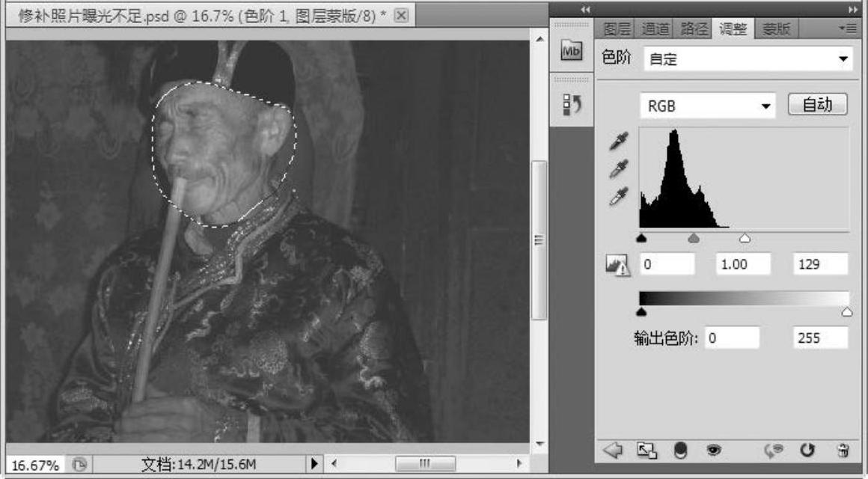Open the levels preset dropdown showing 自定
Viewport: 868px width, 479px height.
click(748, 60)
